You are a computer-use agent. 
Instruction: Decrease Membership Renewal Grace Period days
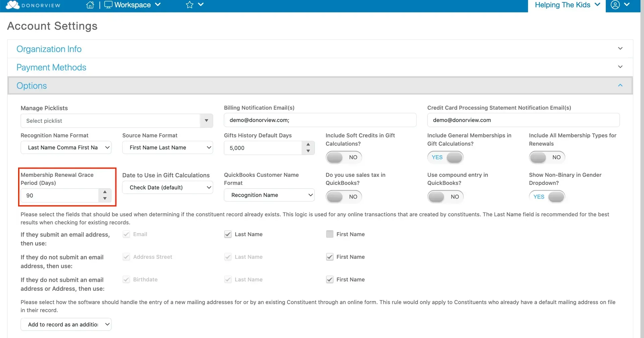click(x=105, y=199)
